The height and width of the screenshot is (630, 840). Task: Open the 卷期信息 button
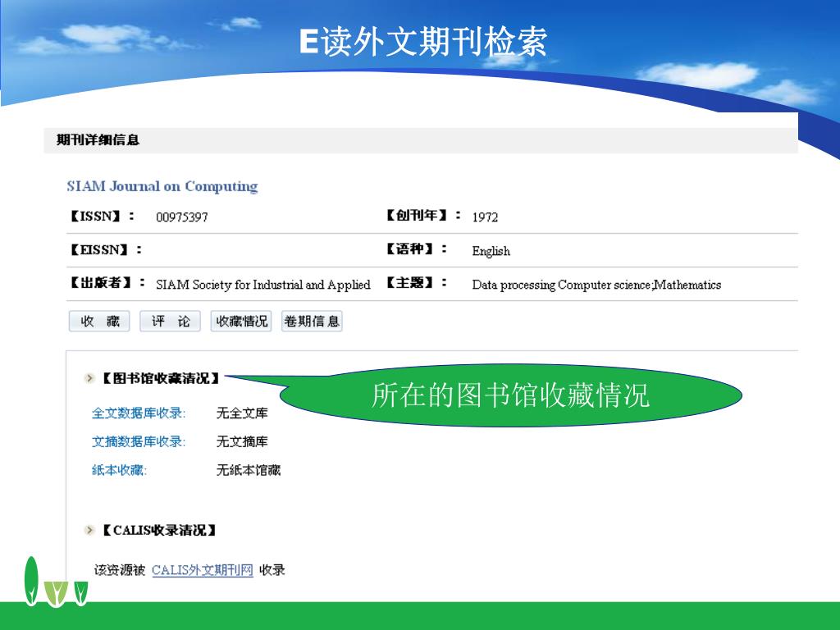click(x=312, y=322)
